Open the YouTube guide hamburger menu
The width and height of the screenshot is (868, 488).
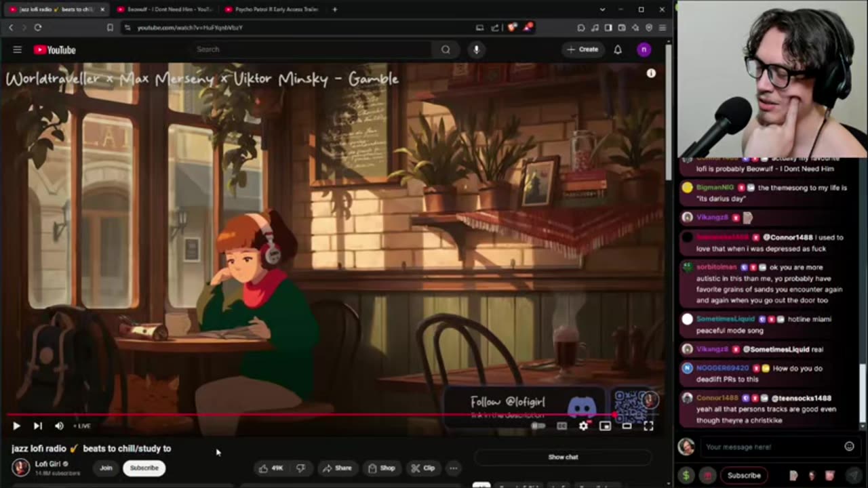click(17, 49)
